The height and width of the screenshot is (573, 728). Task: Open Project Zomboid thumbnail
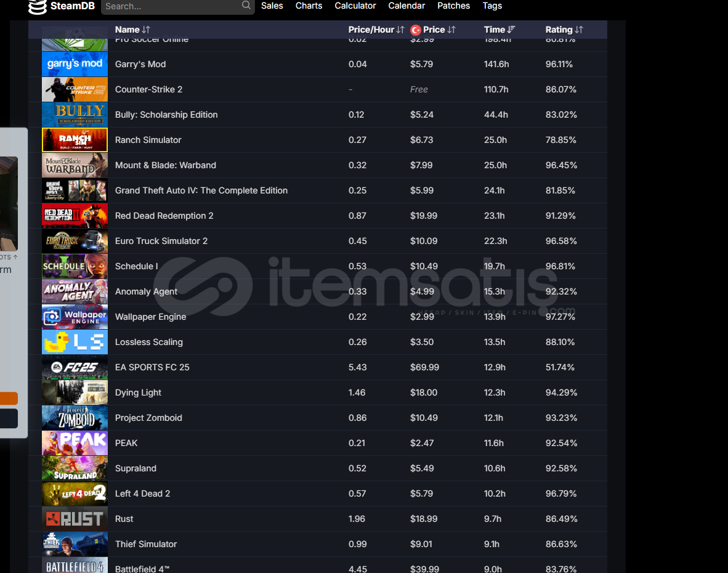tap(75, 418)
